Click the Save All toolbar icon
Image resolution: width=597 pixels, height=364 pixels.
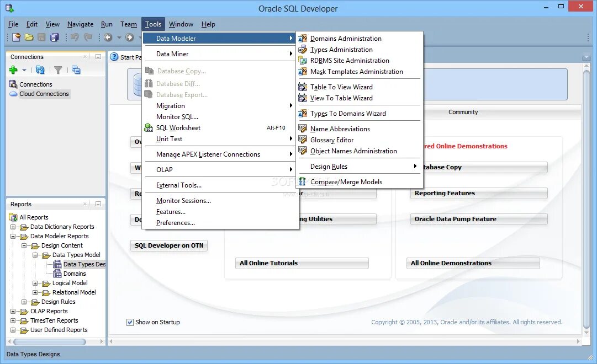(55, 38)
